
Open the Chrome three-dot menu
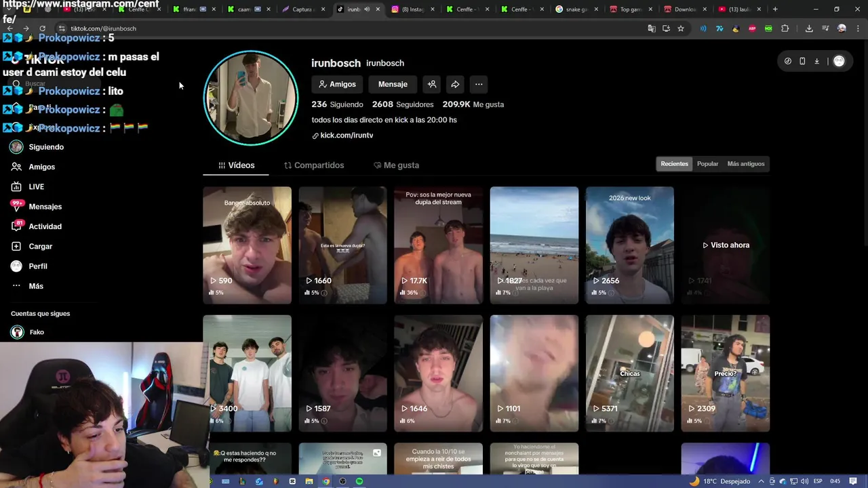coord(857,28)
